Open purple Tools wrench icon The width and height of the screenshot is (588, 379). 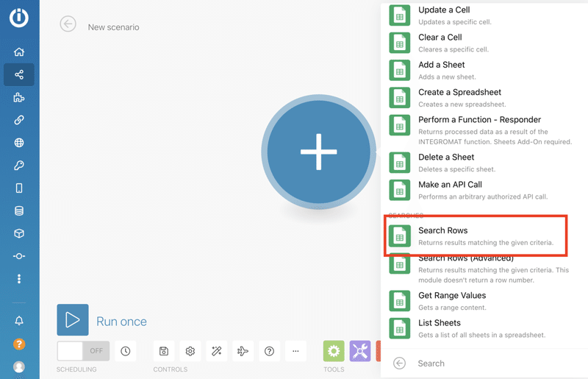point(360,351)
